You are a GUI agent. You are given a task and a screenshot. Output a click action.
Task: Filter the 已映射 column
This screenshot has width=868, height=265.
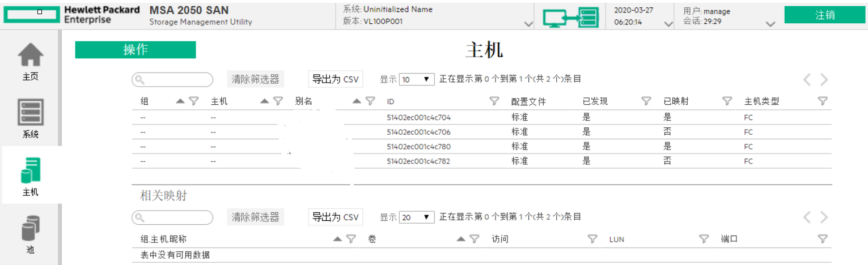727,101
